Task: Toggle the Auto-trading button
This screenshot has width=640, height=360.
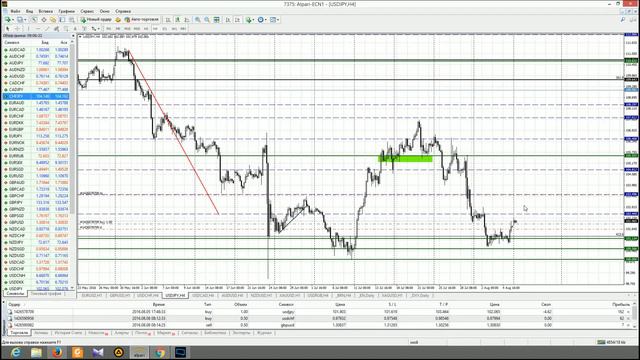Action: tap(142, 20)
